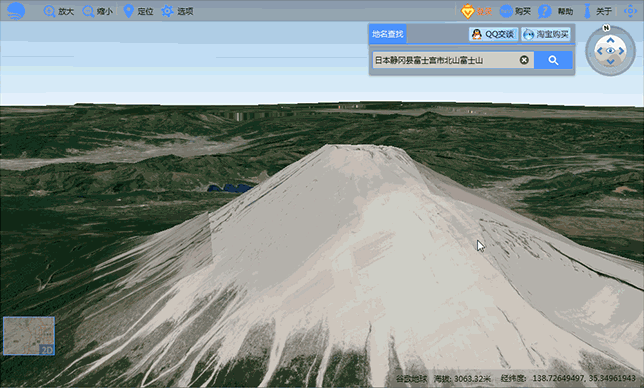Viewport: 644px width, 388px height.
Task: Click the compass right arrow
Action: click(621, 51)
